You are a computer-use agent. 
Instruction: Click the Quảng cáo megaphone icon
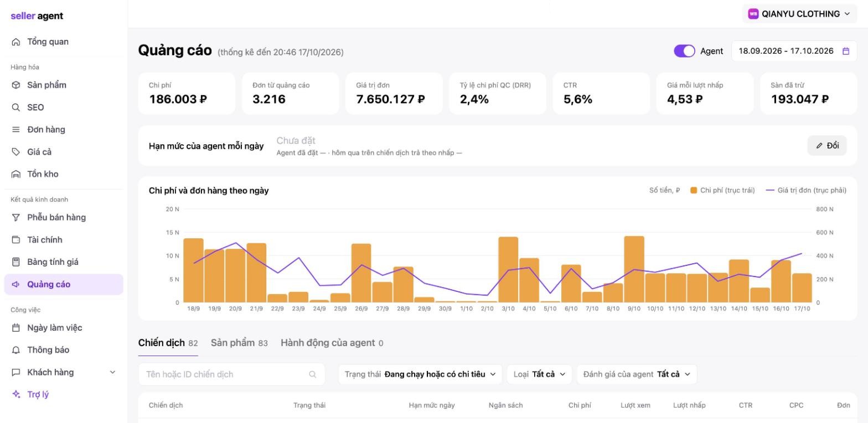coord(16,284)
